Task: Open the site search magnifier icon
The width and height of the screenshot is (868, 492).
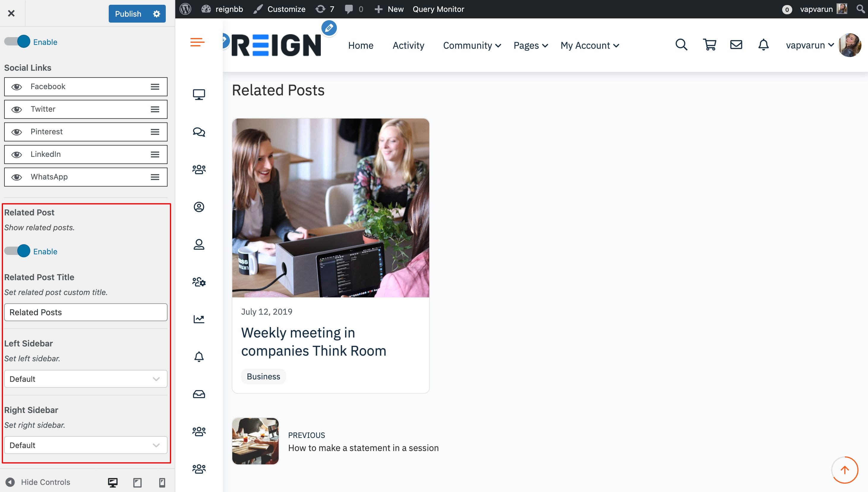Action: (681, 45)
